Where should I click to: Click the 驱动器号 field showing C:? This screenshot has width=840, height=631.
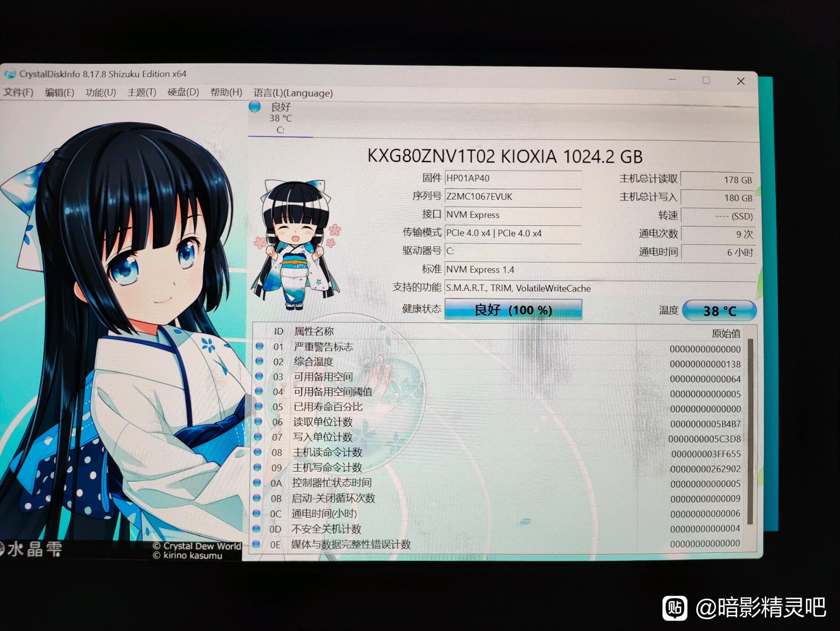[513, 251]
